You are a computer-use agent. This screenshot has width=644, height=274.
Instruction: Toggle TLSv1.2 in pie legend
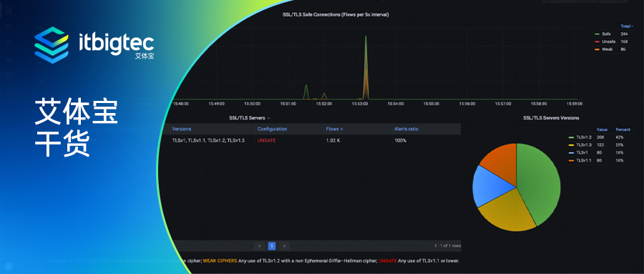584,137
